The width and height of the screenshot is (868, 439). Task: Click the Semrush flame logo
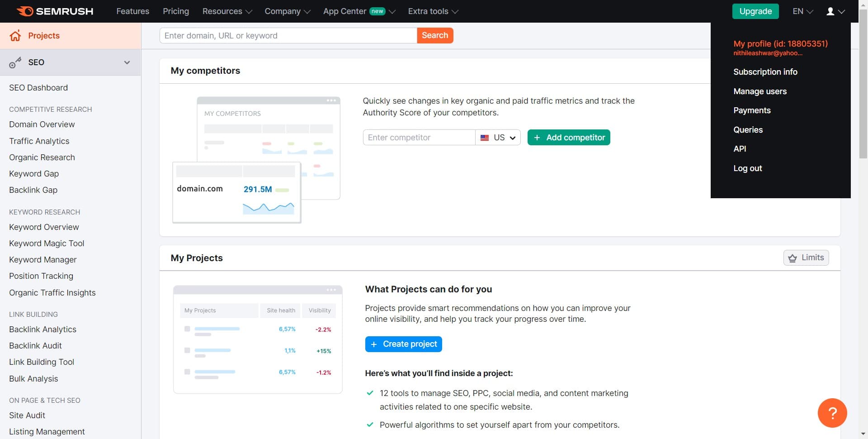[x=25, y=11]
